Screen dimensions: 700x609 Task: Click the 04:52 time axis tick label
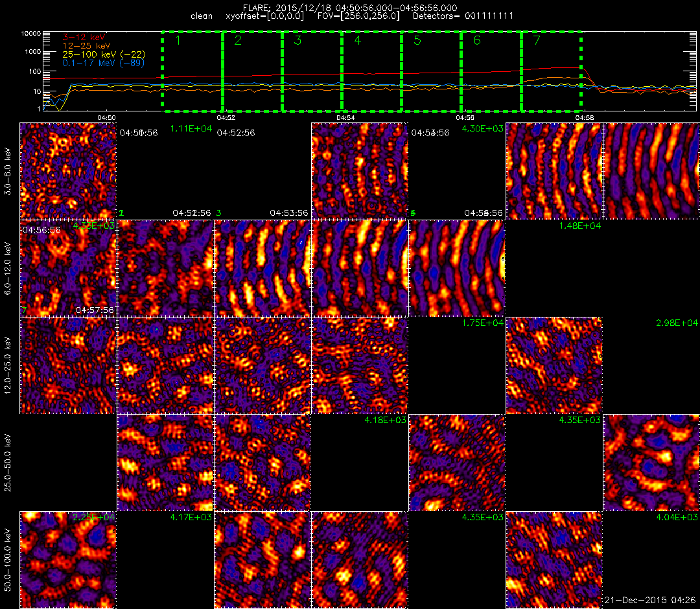226,118
